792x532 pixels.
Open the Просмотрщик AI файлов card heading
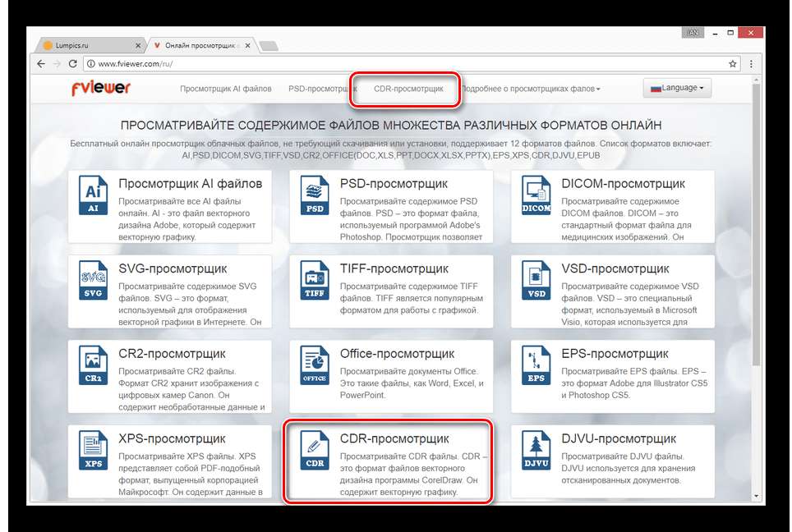pos(191,184)
